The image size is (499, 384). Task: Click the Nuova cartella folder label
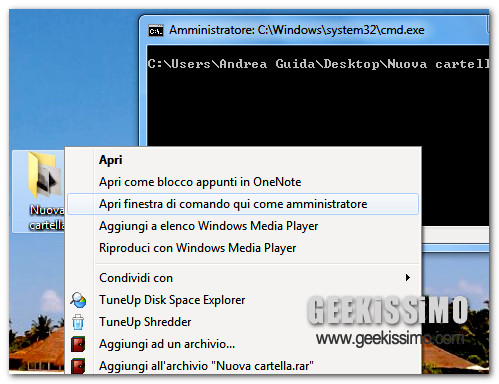tap(46, 218)
